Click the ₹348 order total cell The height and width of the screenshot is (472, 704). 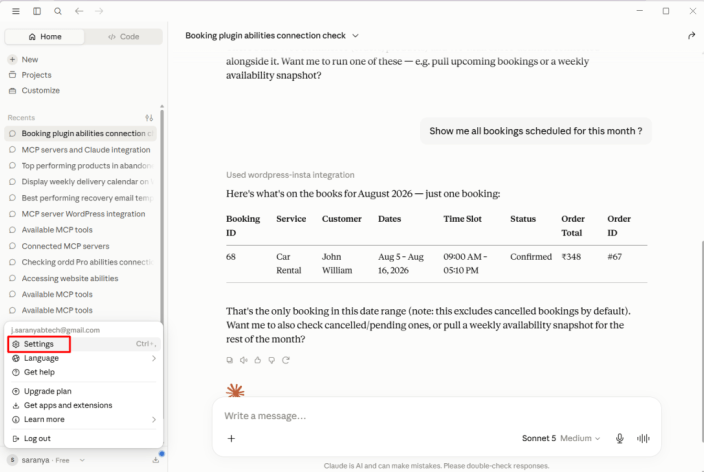[x=571, y=257]
